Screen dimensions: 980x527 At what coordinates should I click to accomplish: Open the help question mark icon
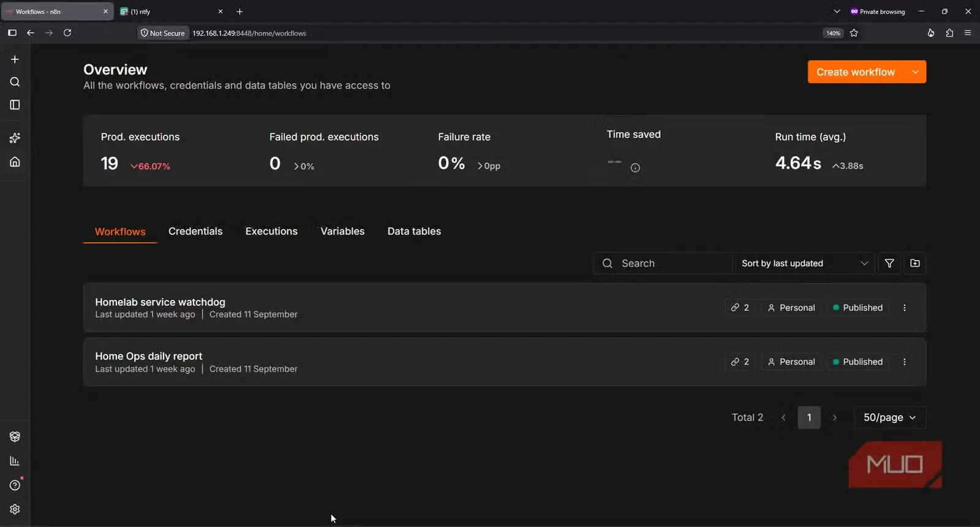pos(15,485)
